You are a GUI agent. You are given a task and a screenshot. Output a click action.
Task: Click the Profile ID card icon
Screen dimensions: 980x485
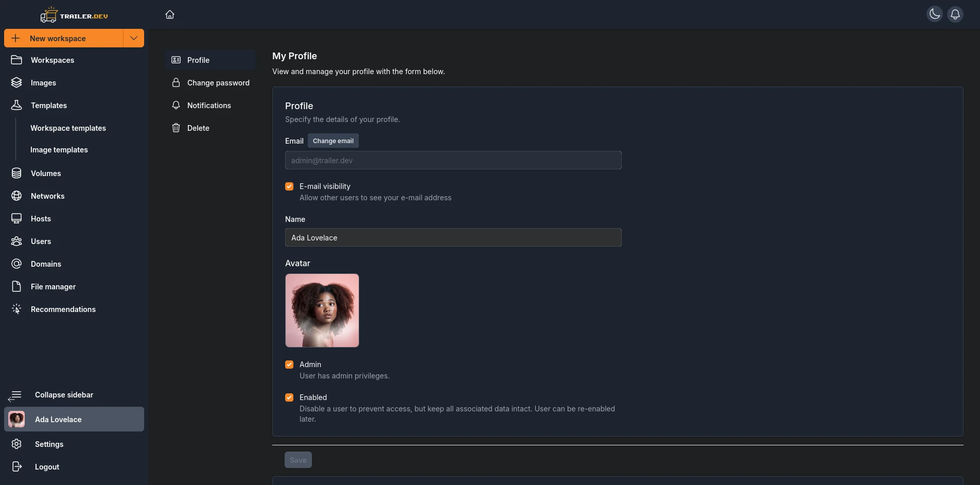pos(176,60)
